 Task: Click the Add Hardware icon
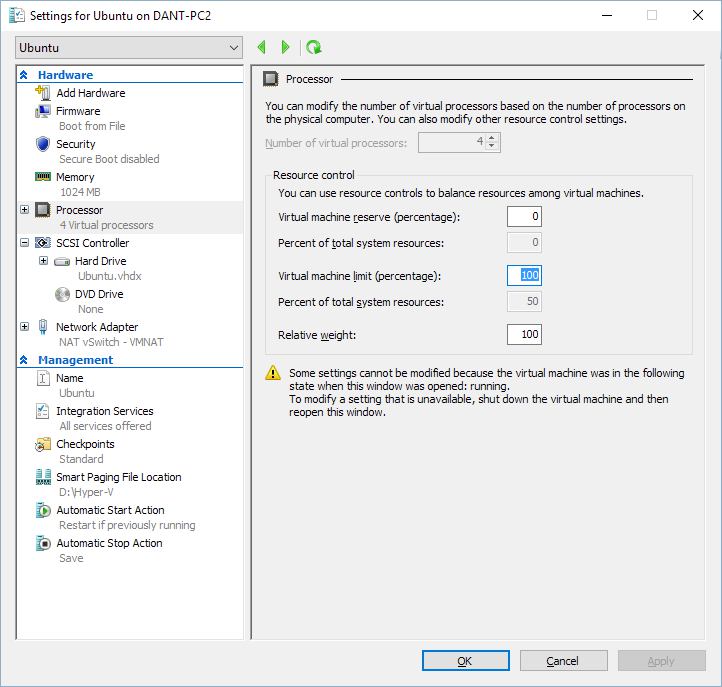coord(43,93)
